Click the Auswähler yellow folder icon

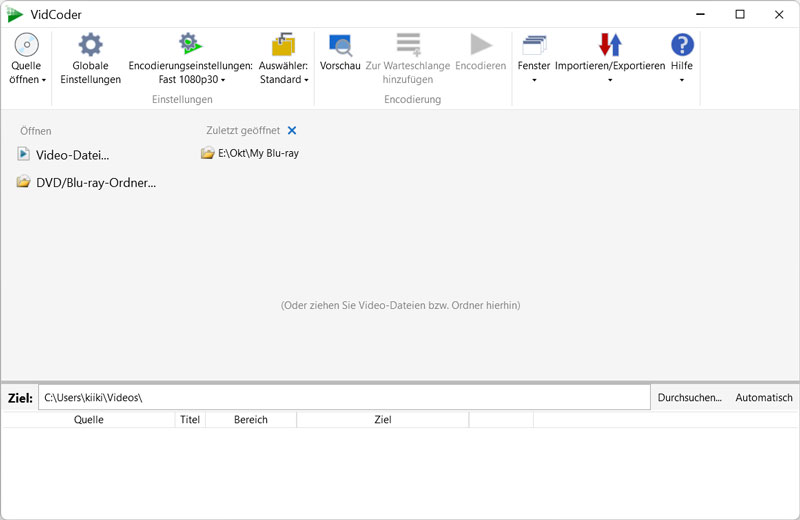(283, 44)
